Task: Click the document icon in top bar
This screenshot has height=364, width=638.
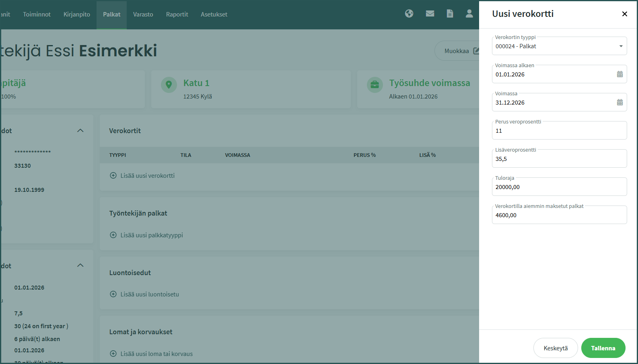Action: (450, 14)
